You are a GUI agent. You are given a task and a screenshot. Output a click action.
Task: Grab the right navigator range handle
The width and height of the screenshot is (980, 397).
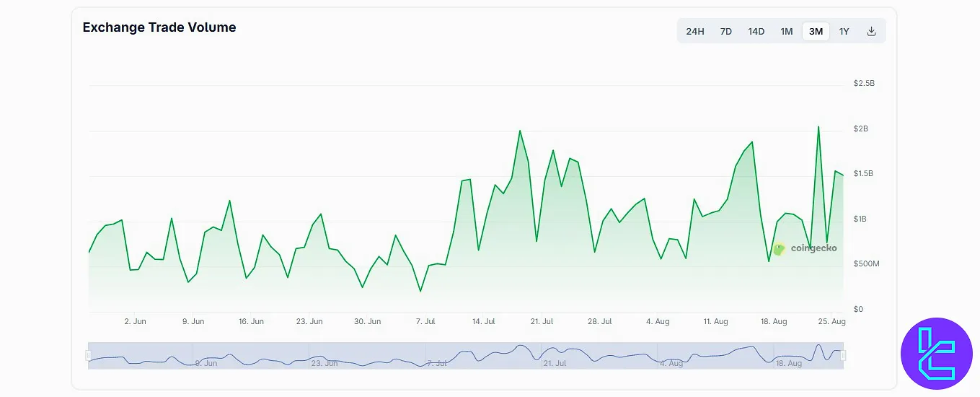click(843, 355)
